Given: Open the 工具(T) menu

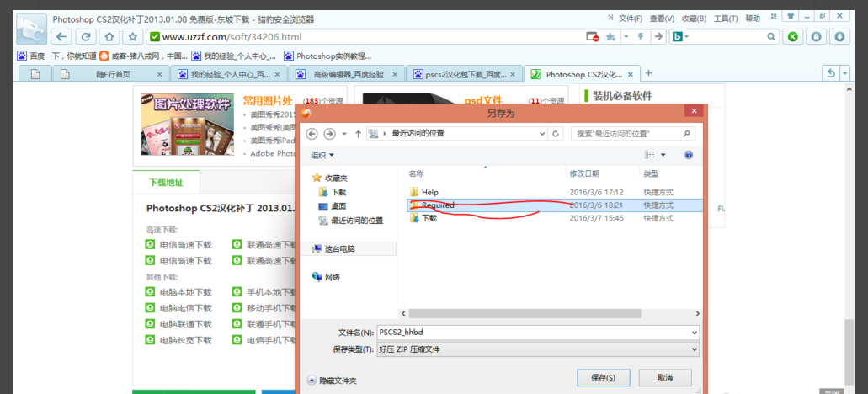Looking at the screenshot, I should coord(726,19).
